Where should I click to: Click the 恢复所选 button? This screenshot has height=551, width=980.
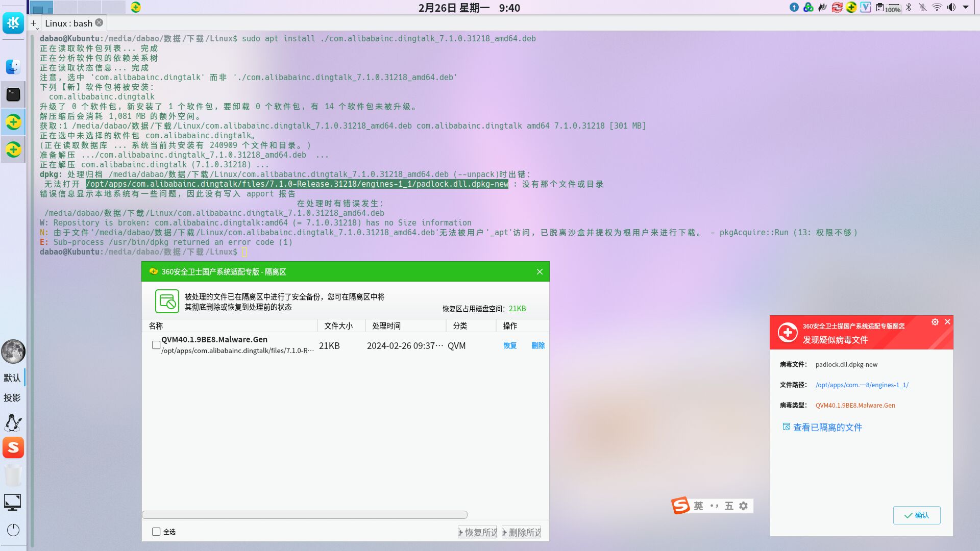pyautogui.click(x=477, y=532)
